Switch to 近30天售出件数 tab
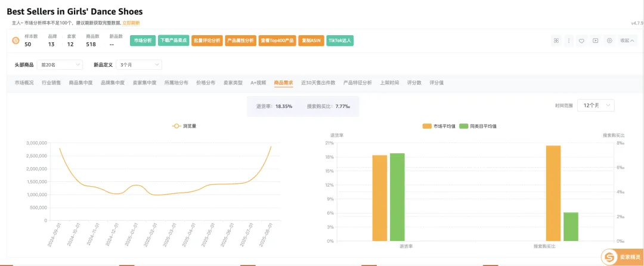Viewport: 644px width, 266px height. tap(318, 82)
